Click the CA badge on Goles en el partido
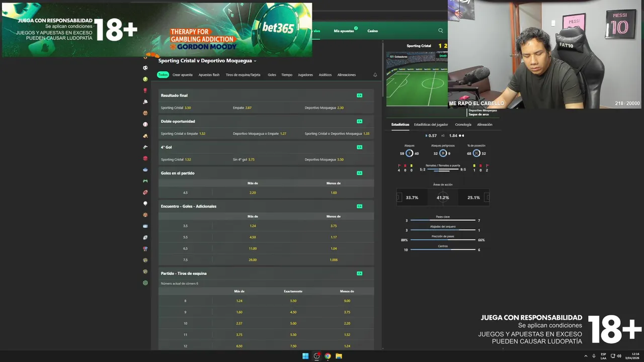The image size is (644, 362). [359, 173]
